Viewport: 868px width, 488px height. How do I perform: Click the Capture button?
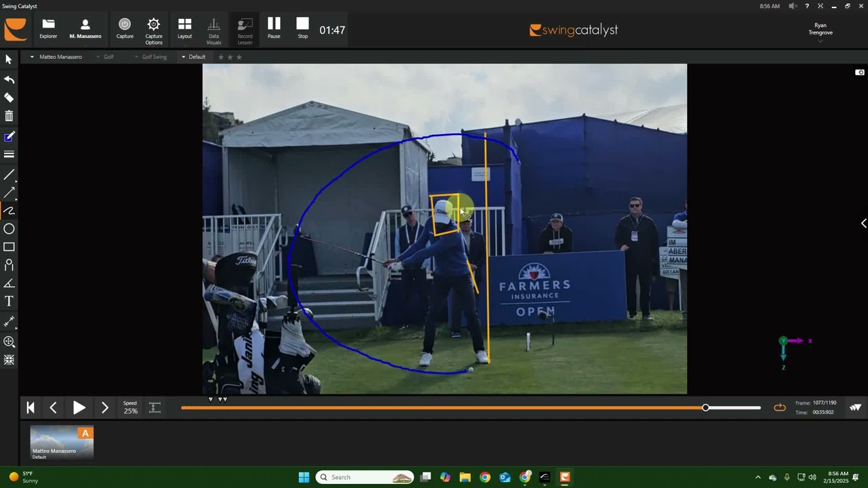[x=125, y=29]
